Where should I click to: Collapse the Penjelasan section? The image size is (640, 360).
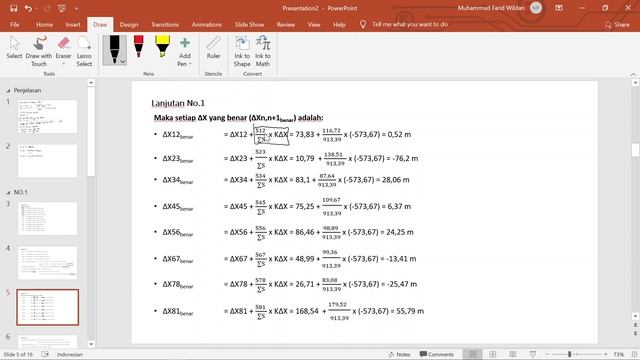[8, 91]
